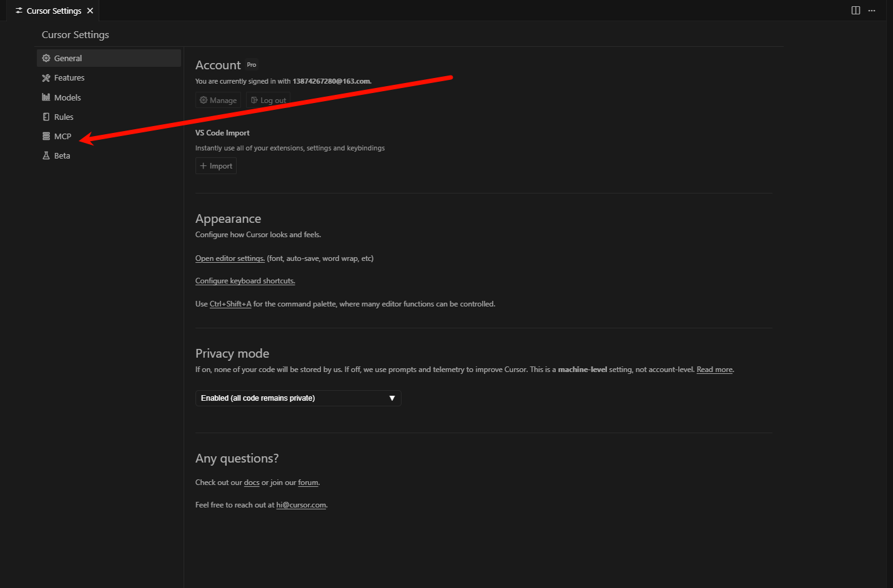Click the Log out button

click(268, 100)
